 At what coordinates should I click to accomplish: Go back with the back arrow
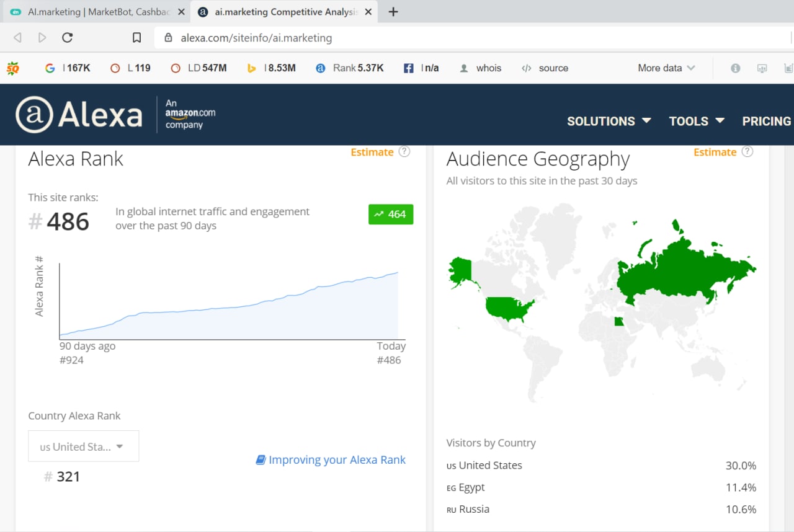point(17,38)
